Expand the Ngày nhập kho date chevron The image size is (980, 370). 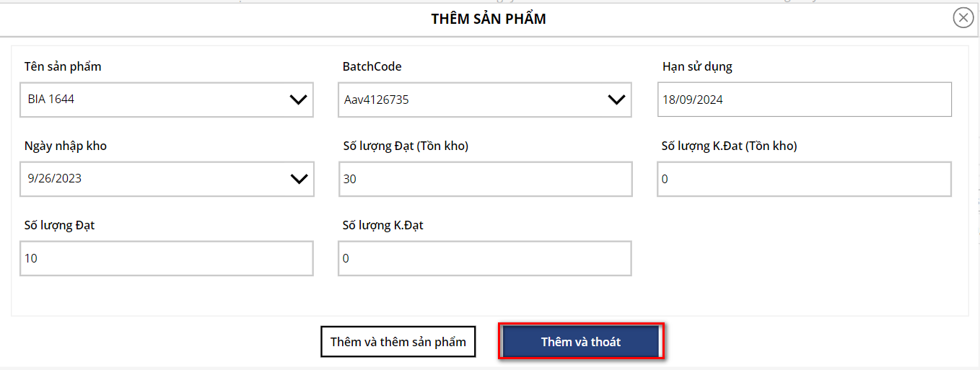(298, 179)
